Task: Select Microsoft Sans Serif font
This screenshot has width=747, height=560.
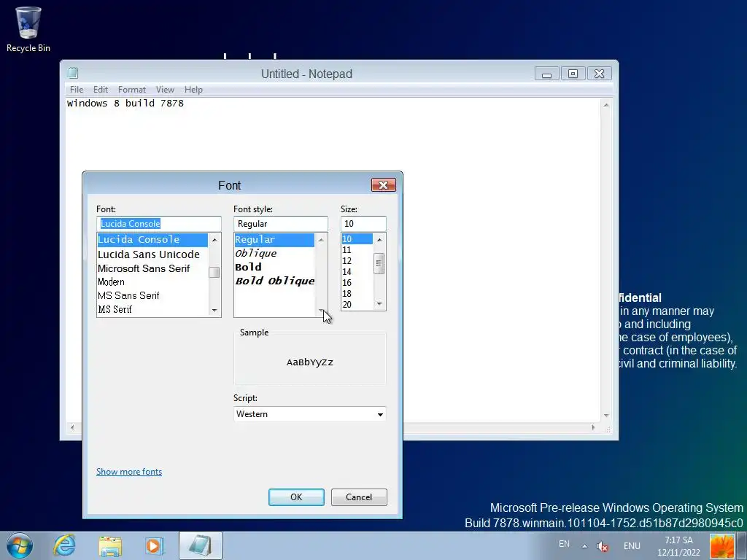Action: click(x=152, y=268)
